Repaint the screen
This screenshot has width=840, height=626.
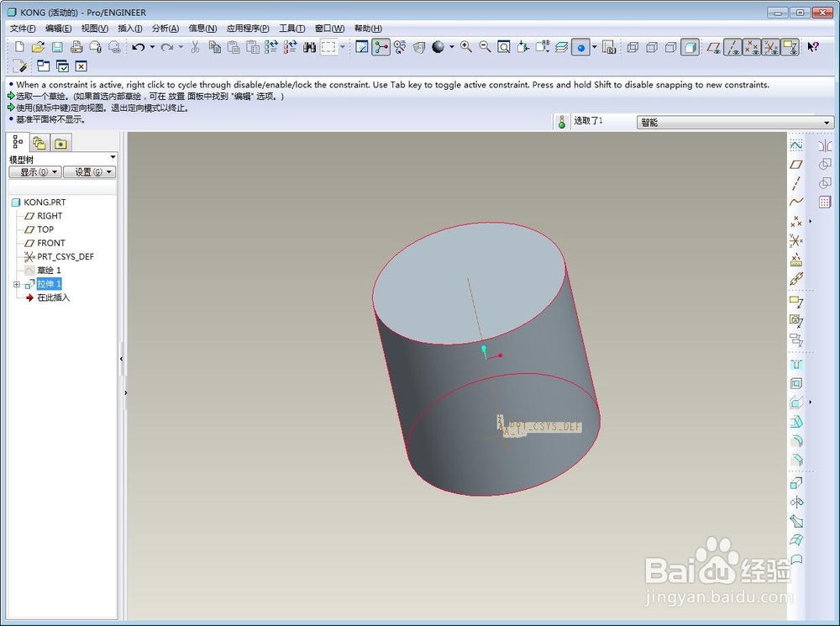361,47
